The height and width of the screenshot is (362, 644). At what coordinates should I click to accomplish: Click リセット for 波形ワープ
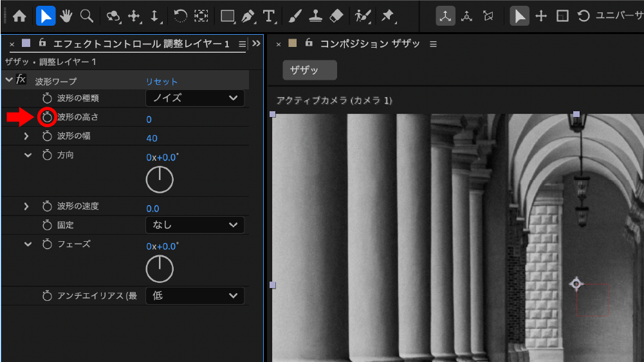(162, 81)
